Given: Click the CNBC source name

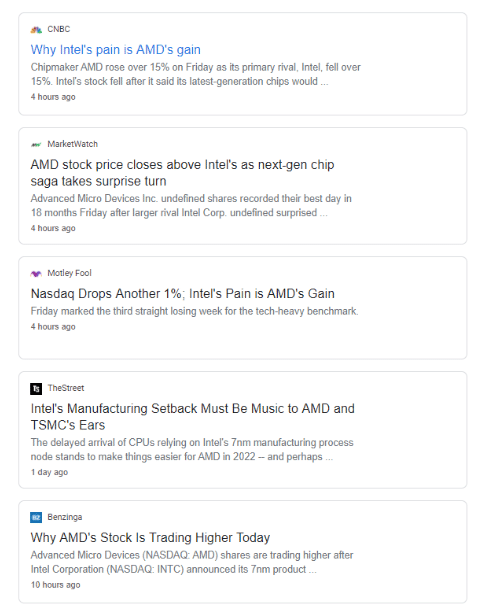Looking at the screenshot, I should pos(59,29).
